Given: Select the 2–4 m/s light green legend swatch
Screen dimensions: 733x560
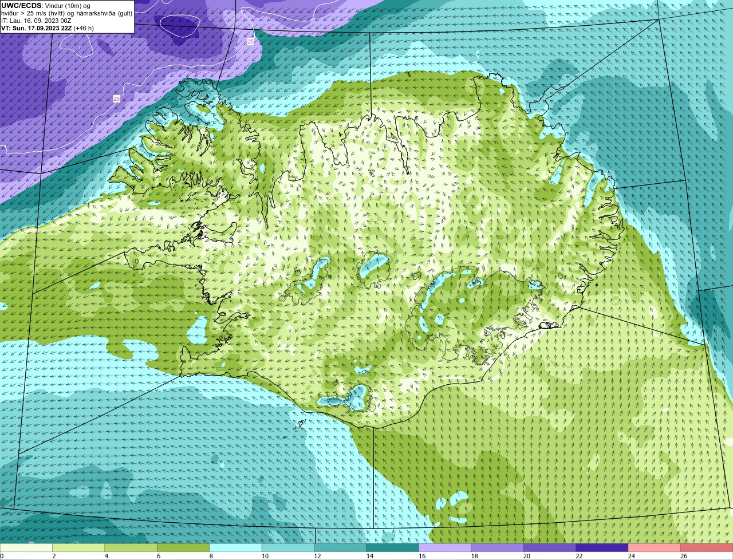Looking at the screenshot, I should (78, 547).
